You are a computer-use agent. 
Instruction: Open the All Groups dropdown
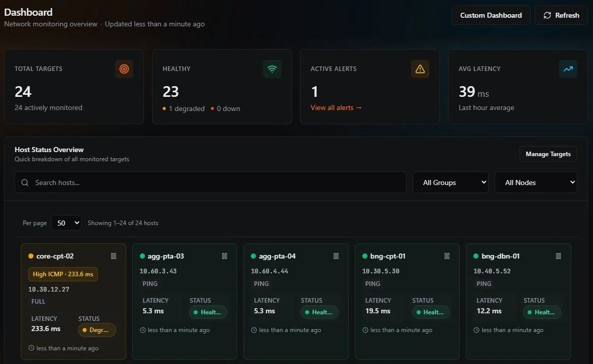pos(451,183)
